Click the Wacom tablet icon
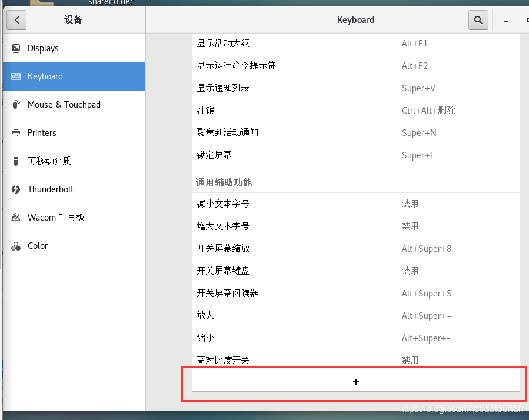The width and height of the screenshot is (529, 420). (16, 217)
